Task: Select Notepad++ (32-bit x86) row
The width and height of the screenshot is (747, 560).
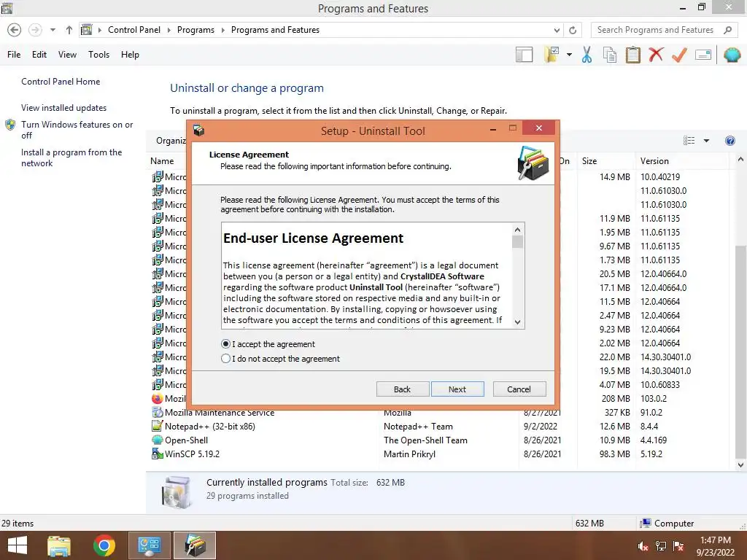Action: point(438,426)
